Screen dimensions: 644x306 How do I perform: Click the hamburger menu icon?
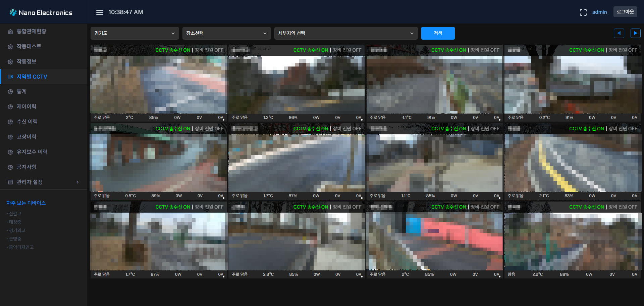tap(99, 12)
